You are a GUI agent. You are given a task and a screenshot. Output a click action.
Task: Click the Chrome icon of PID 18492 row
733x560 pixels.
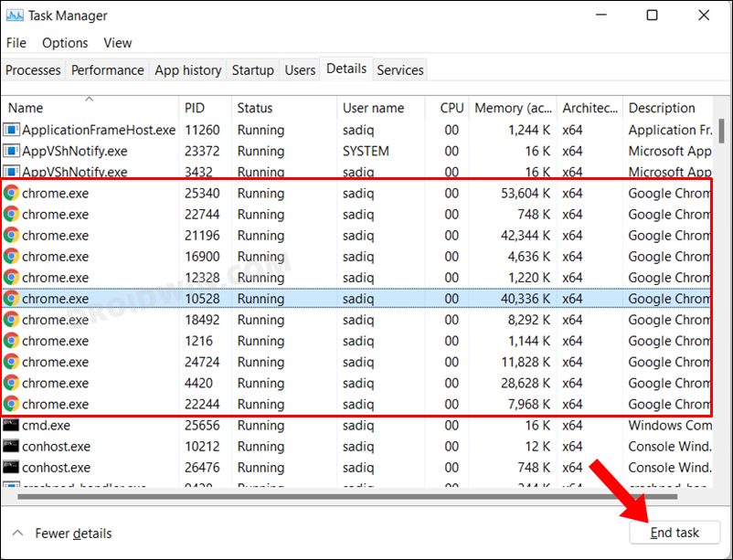pos(11,319)
